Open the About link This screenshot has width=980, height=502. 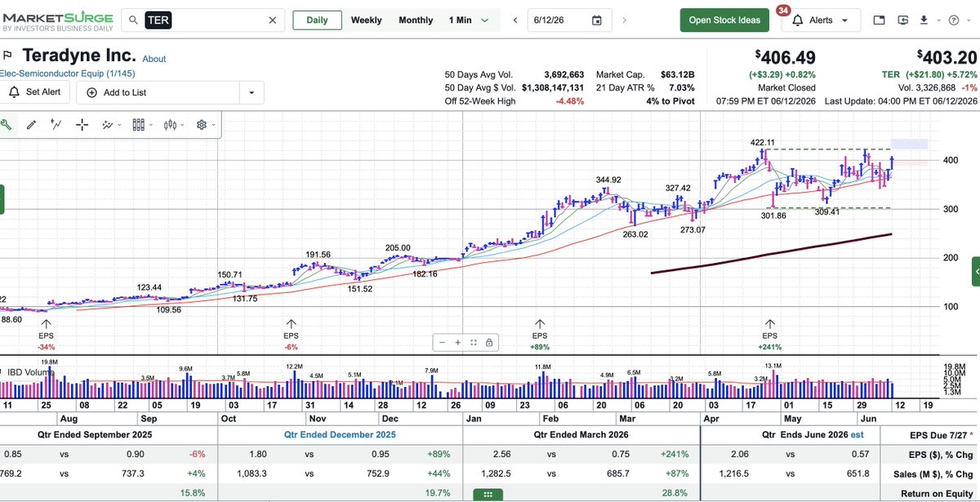(154, 59)
